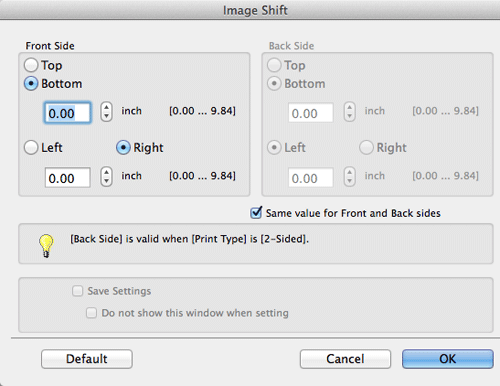Confirm with the OK button
The width and height of the screenshot is (500, 386).
[447, 359]
